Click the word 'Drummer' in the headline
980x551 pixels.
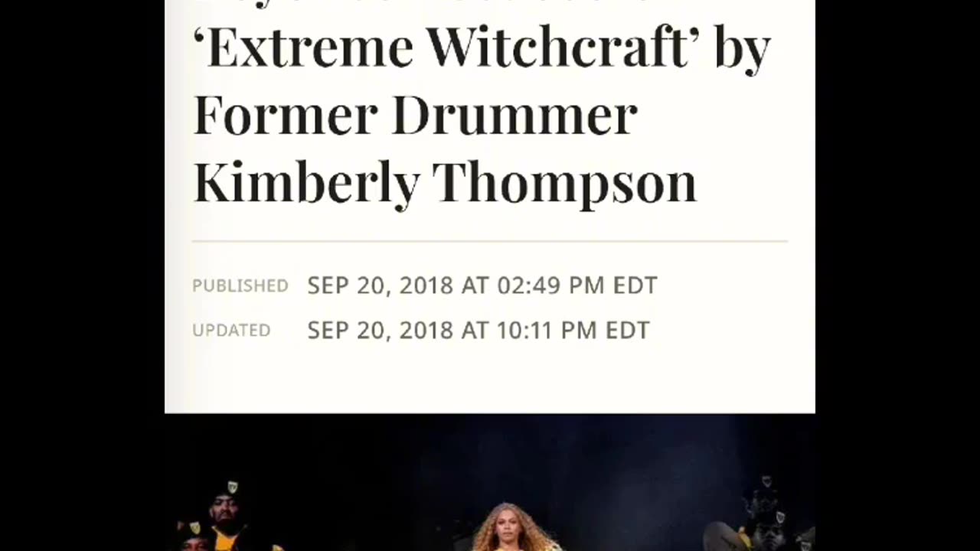coord(514,115)
